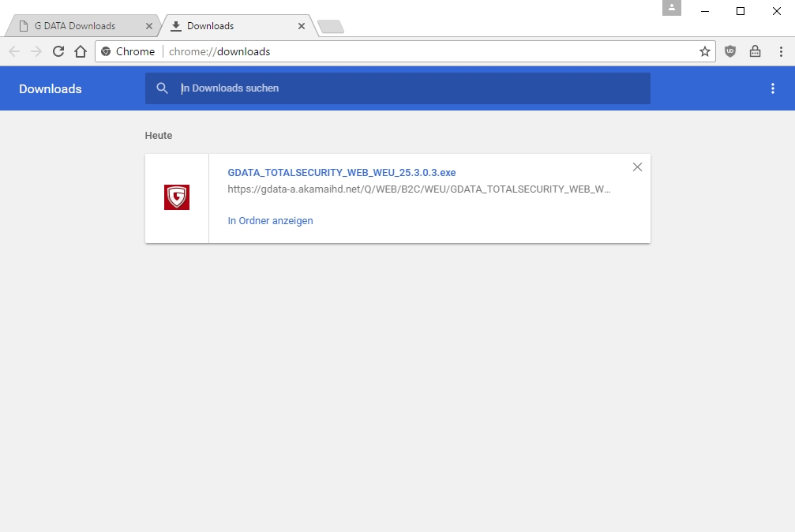Close the G DATA Downloads tab
The height and width of the screenshot is (532, 795).
[x=149, y=26]
